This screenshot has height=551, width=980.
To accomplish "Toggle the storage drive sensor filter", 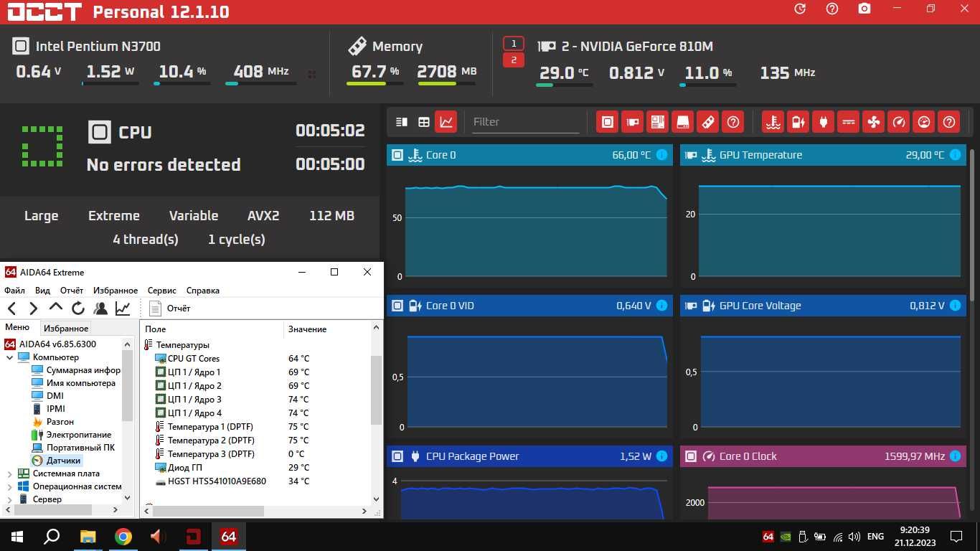I will coord(682,122).
